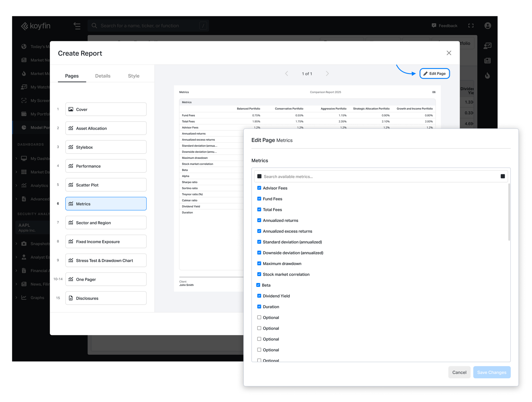The height and width of the screenshot is (402, 532).
Task: Click the news panel icon in right rail
Action: (x=487, y=61)
